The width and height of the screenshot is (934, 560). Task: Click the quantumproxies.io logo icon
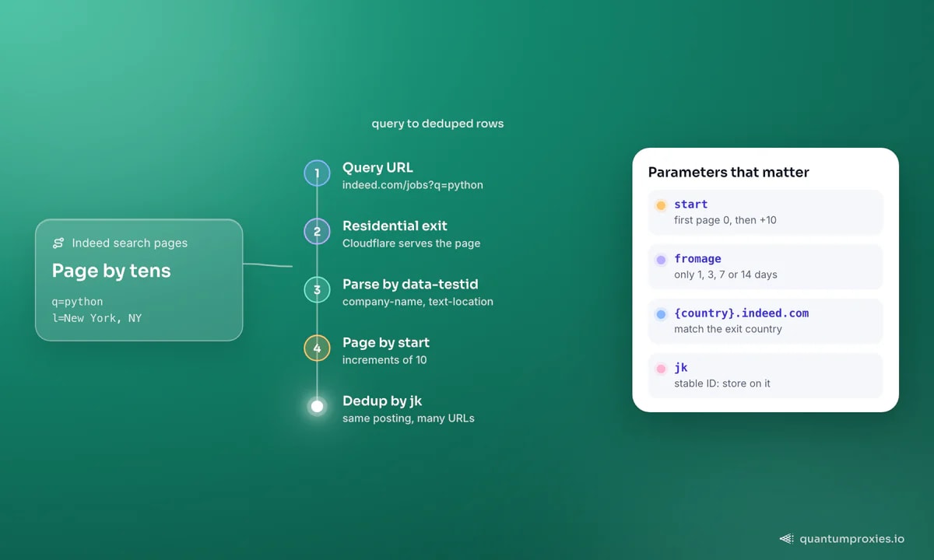[x=786, y=539]
